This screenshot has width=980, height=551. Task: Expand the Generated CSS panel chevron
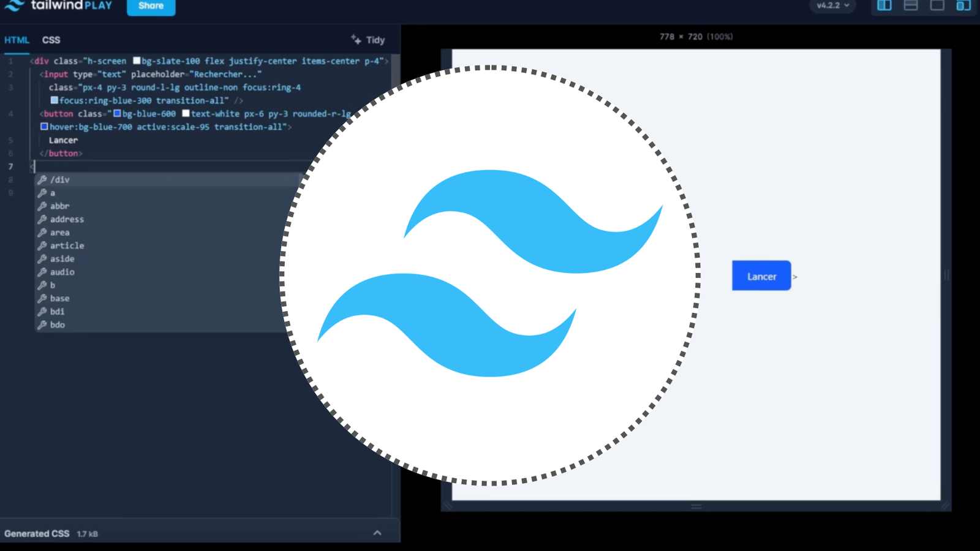click(377, 533)
